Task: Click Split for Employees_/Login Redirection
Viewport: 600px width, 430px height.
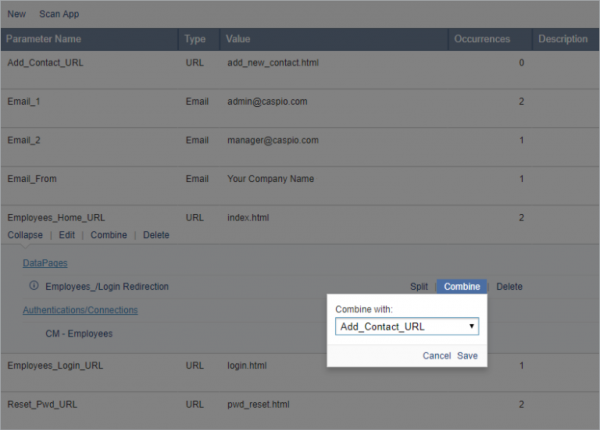Action: click(419, 286)
